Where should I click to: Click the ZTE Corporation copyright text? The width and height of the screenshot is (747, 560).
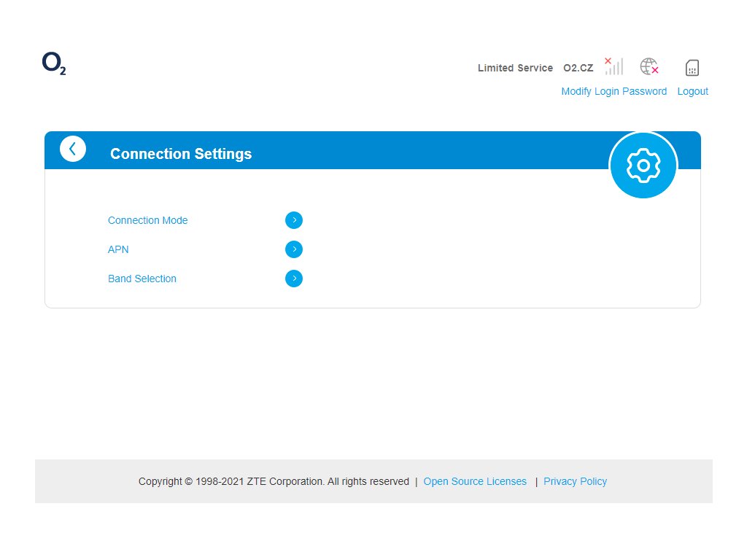point(274,481)
